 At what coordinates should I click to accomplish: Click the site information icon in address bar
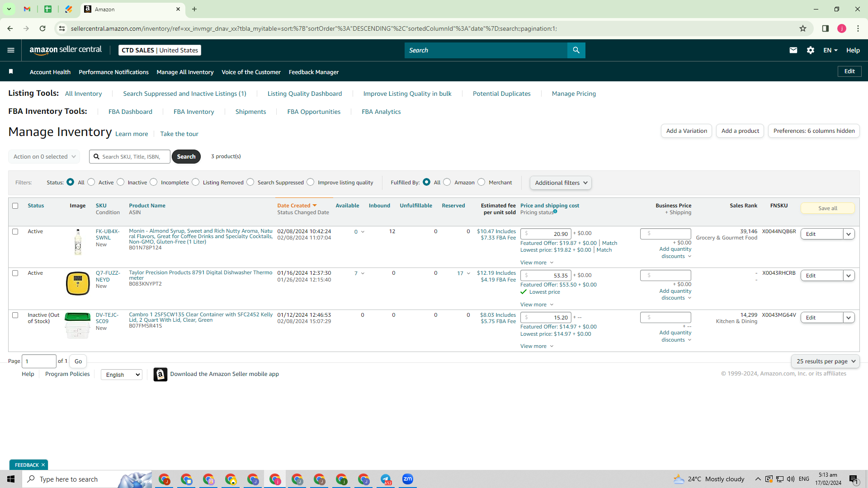[x=62, y=28]
